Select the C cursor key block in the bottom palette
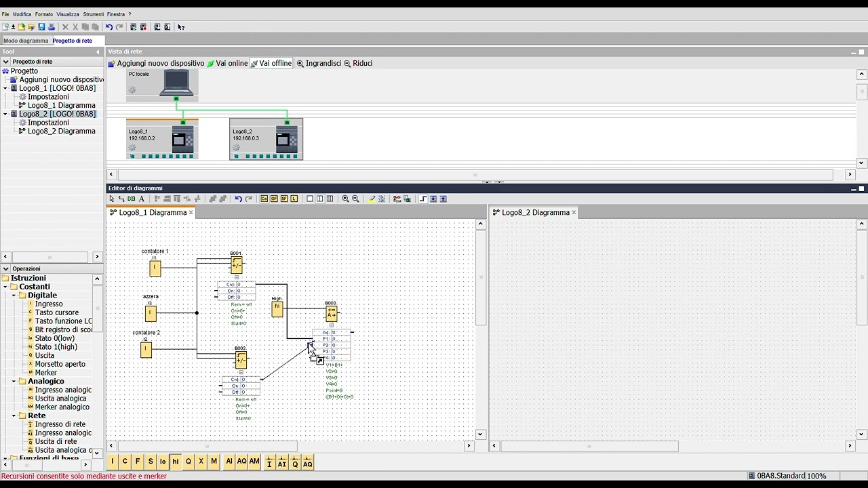This screenshot has height=488, width=868. [125, 462]
